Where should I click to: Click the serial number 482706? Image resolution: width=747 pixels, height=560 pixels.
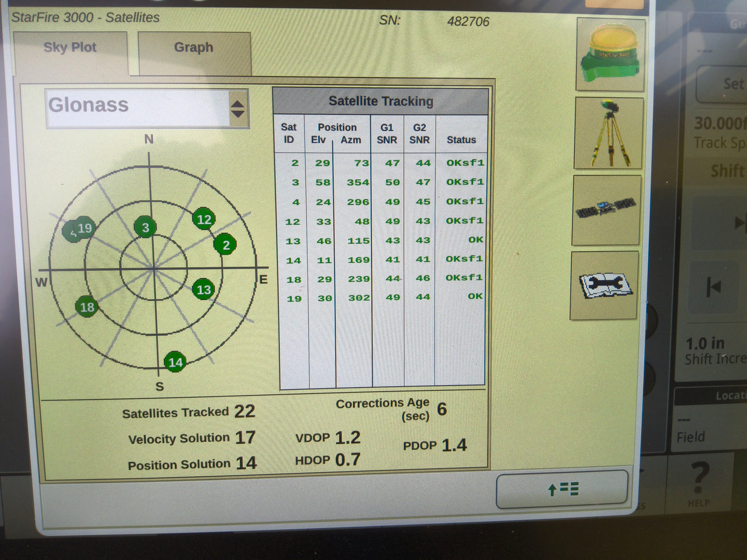(x=468, y=22)
